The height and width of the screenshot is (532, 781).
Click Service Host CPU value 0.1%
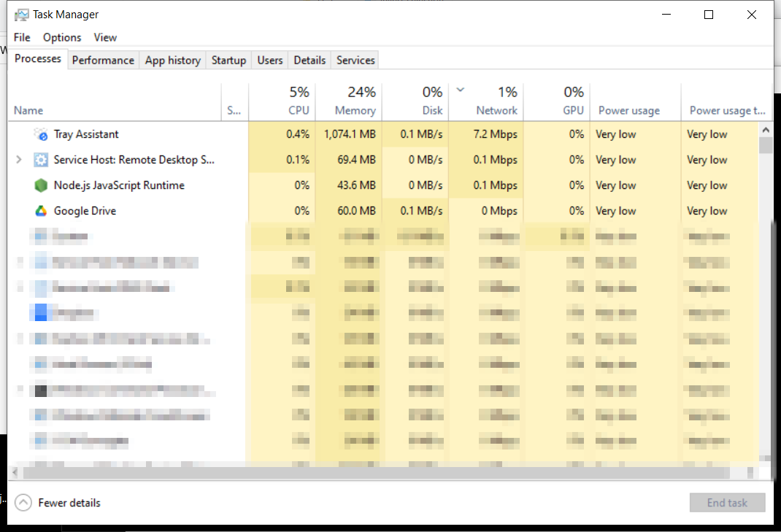(x=298, y=160)
